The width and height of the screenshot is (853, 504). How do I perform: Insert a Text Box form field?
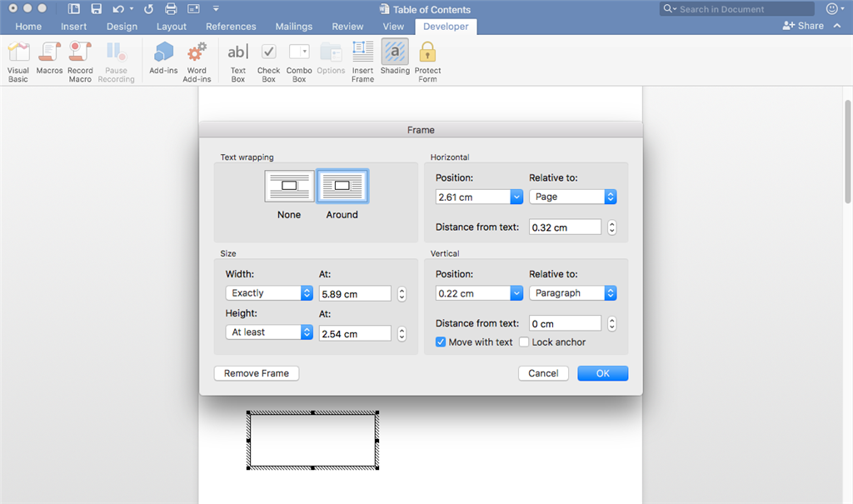coord(237,62)
